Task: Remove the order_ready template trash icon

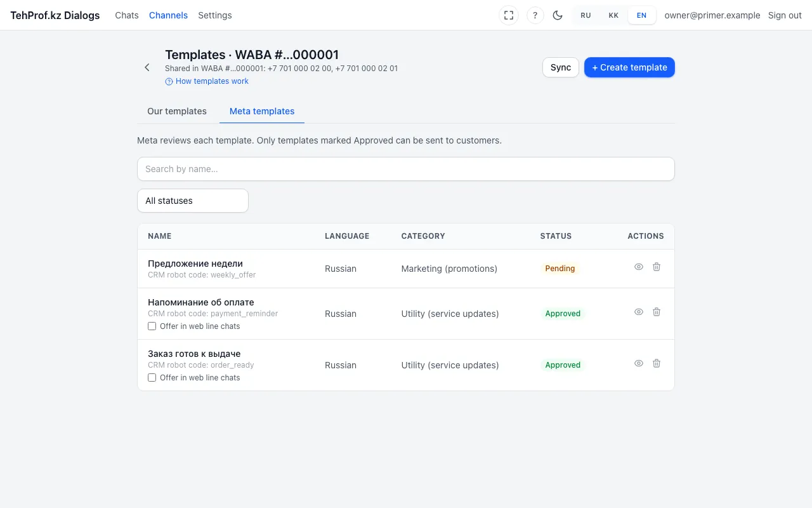Action: (657, 363)
